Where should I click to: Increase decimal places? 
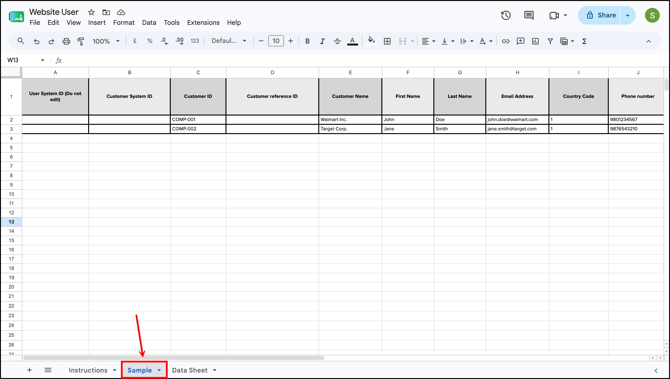pyautogui.click(x=180, y=41)
